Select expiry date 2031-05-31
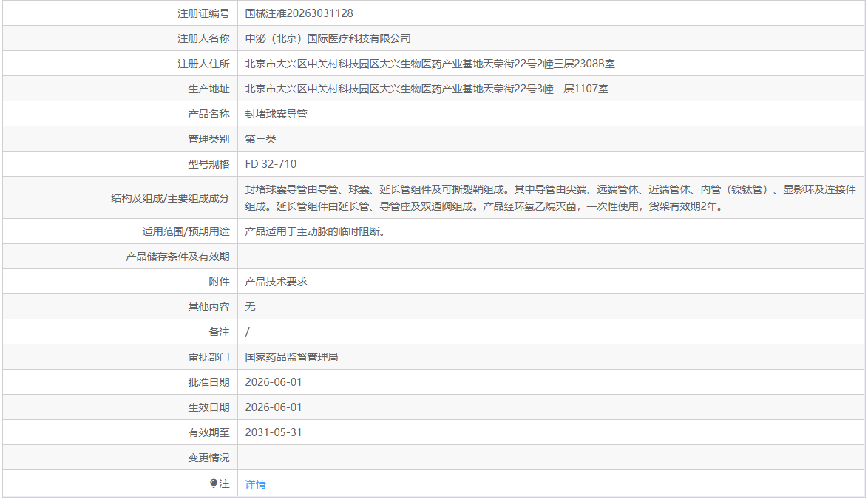 click(274, 432)
